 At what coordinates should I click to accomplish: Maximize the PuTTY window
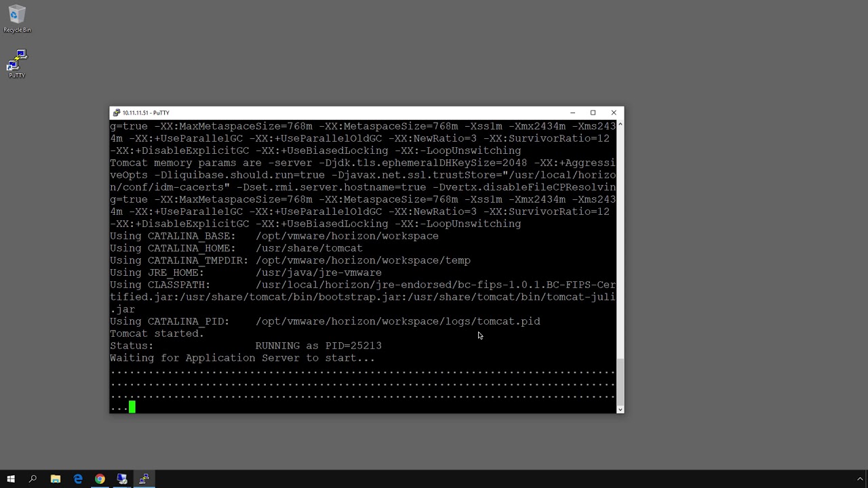593,113
